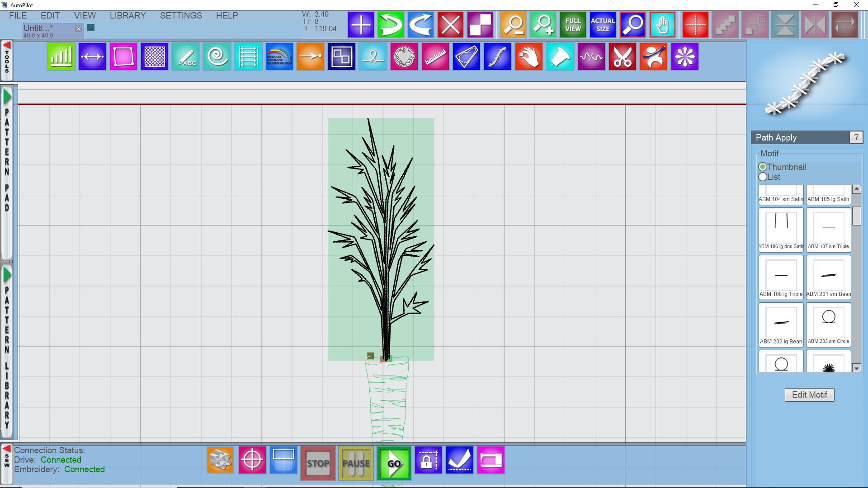Select the pan hand tool icon
The height and width of the screenshot is (488, 868).
(662, 25)
